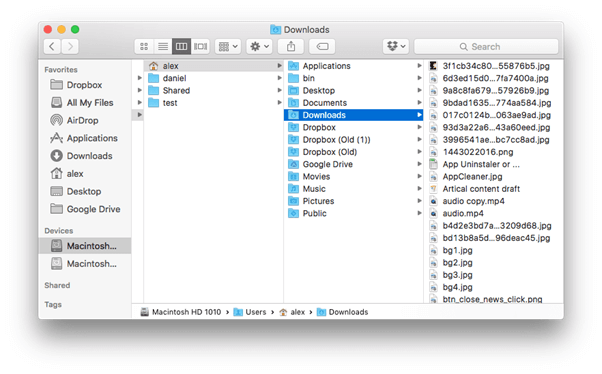Select file 3f1cb34c80...55876b5.jpg

click(x=494, y=66)
